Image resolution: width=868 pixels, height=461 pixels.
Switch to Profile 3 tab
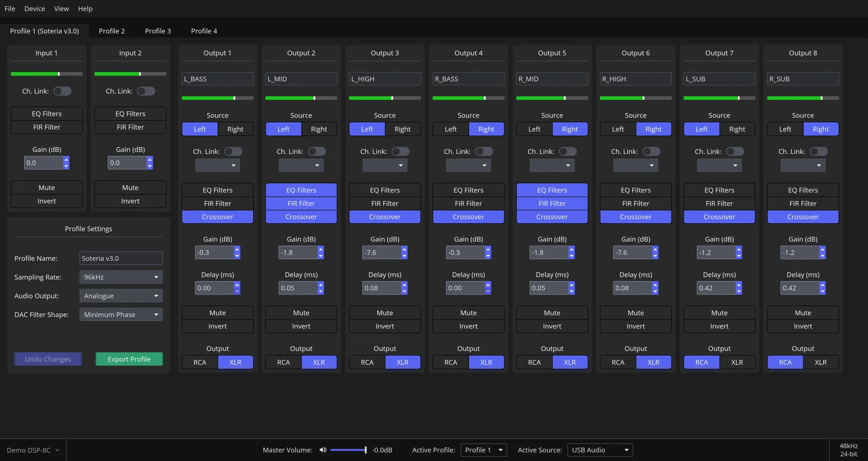click(158, 31)
